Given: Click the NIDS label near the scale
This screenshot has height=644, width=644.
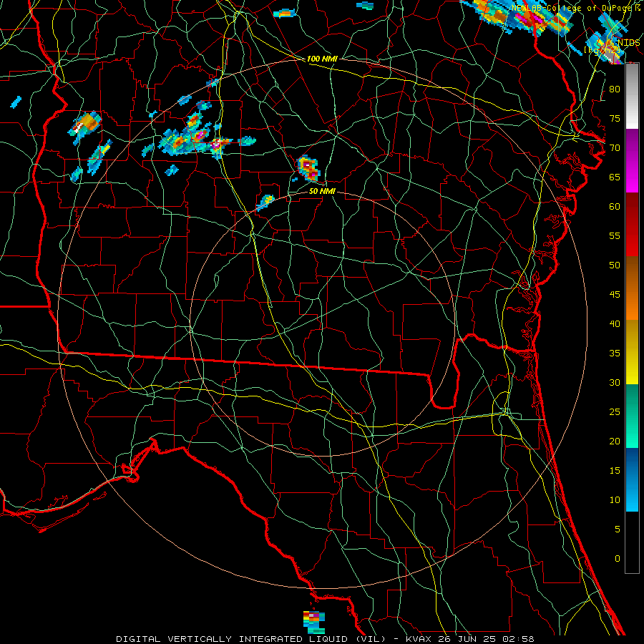Looking at the screenshot, I should (x=628, y=42).
